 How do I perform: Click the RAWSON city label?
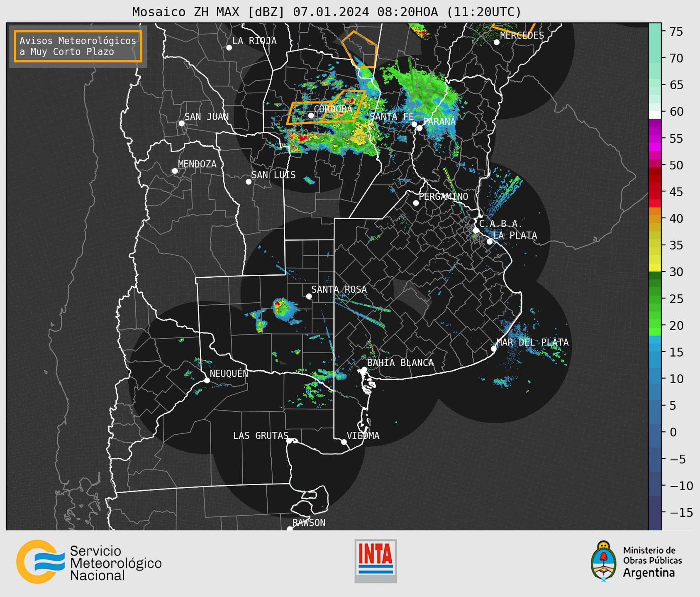309,523
